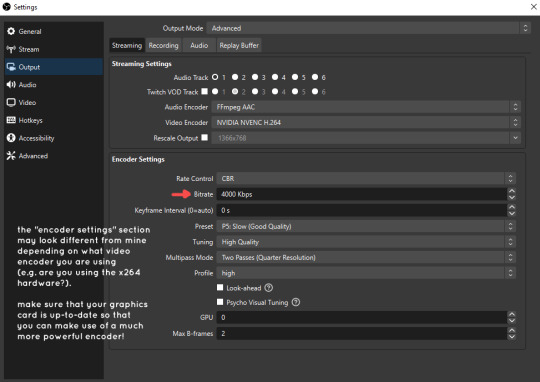
Task: Click the Max B-frames value field
Action: (362, 333)
